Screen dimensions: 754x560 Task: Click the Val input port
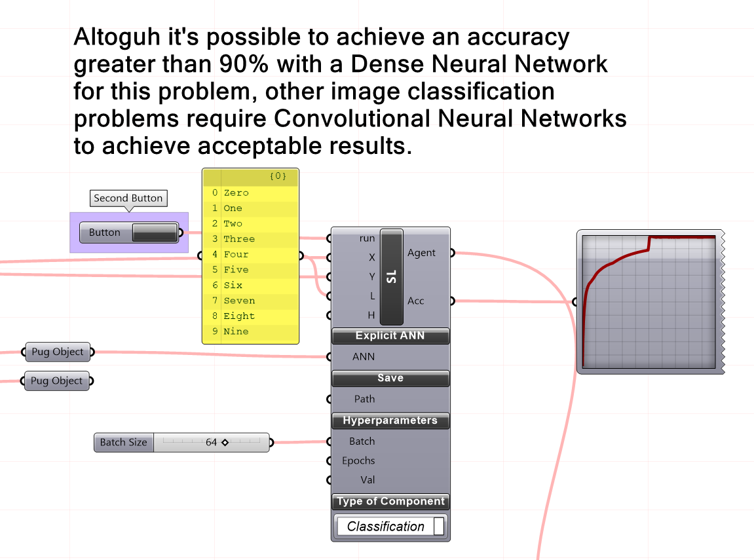(x=330, y=480)
